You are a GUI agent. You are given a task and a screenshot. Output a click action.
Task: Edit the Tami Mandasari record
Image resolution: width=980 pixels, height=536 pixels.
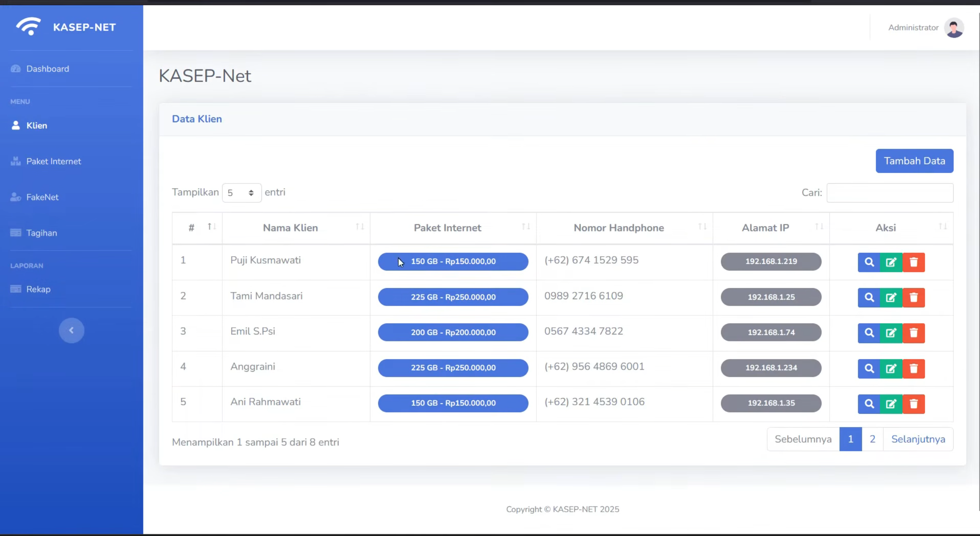(891, 297)
